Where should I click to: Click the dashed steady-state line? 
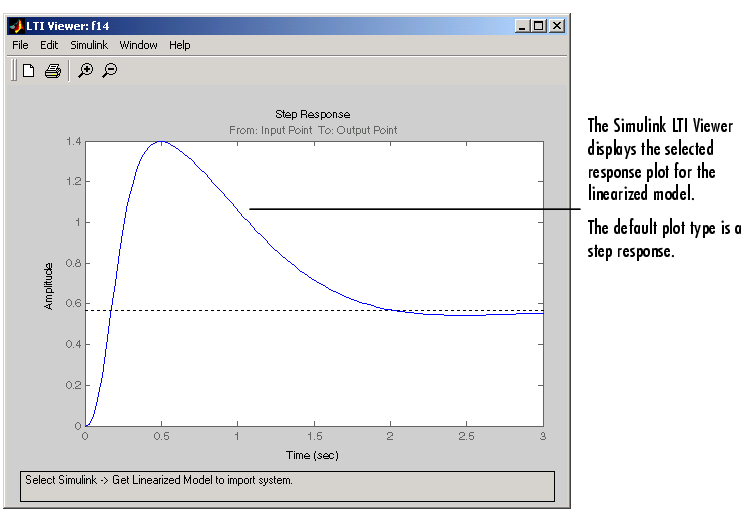(300, 310)
